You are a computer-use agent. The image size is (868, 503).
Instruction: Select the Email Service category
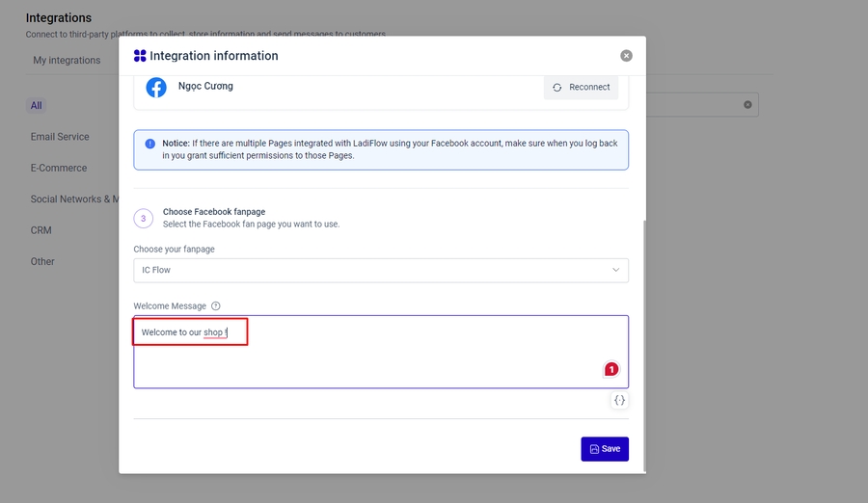[60, 137]
